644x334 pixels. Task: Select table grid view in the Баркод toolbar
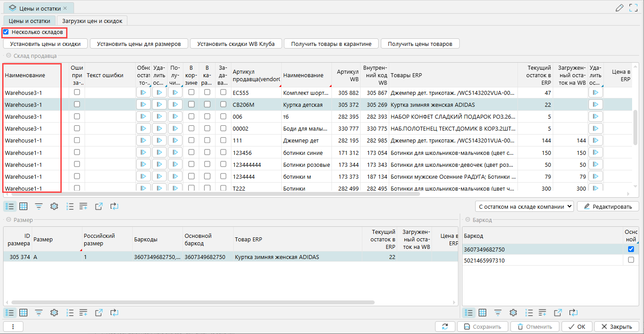pos(483,312)
